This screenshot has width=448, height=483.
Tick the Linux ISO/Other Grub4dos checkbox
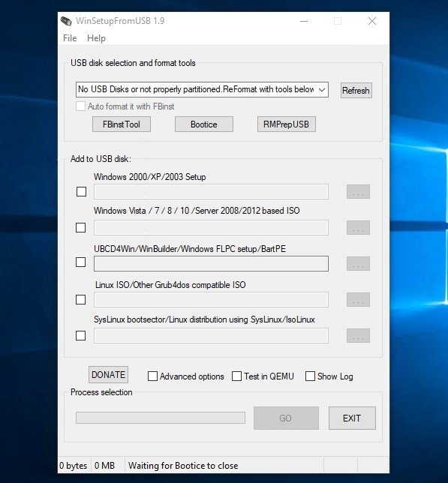tap(81, 299)
